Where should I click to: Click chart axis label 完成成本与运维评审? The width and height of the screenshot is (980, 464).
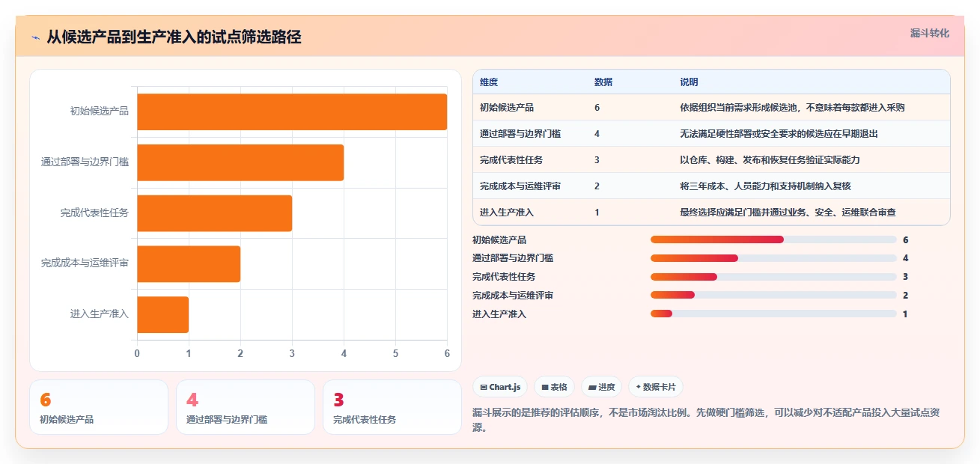(x=85, y=263)
